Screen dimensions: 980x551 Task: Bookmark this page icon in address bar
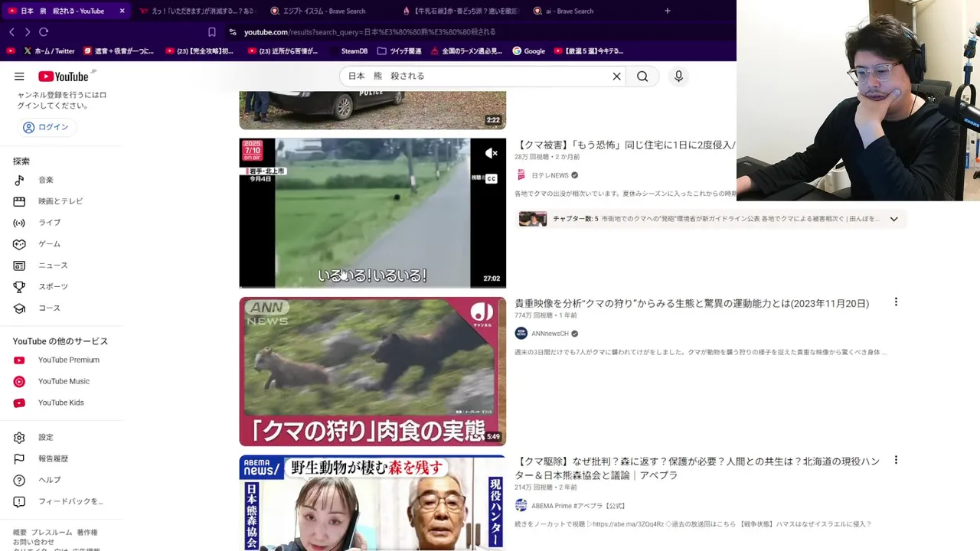[212, 32]
